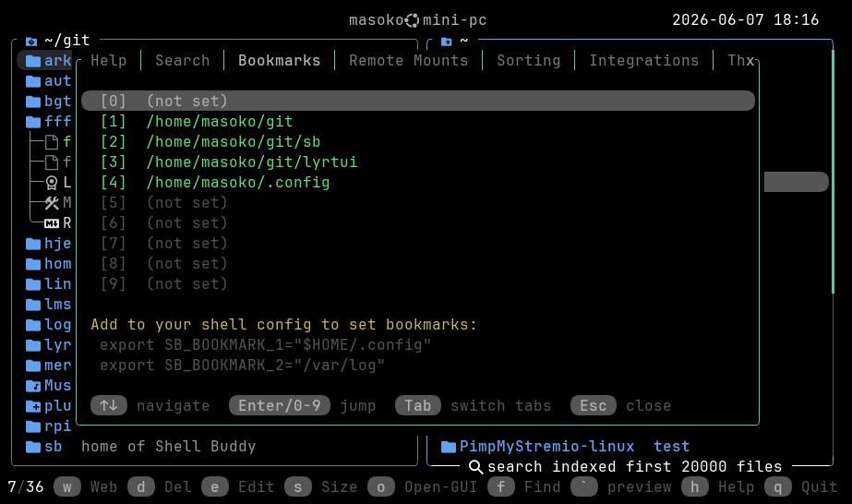Open the PimpMyStremio-linux folder

point(537,447)
